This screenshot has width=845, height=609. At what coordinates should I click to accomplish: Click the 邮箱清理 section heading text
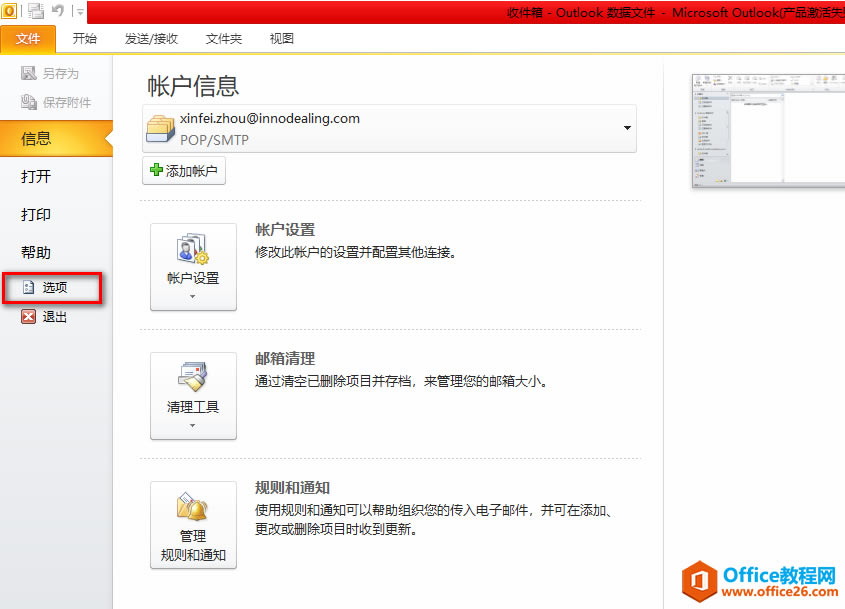click(x=285, y=358)
